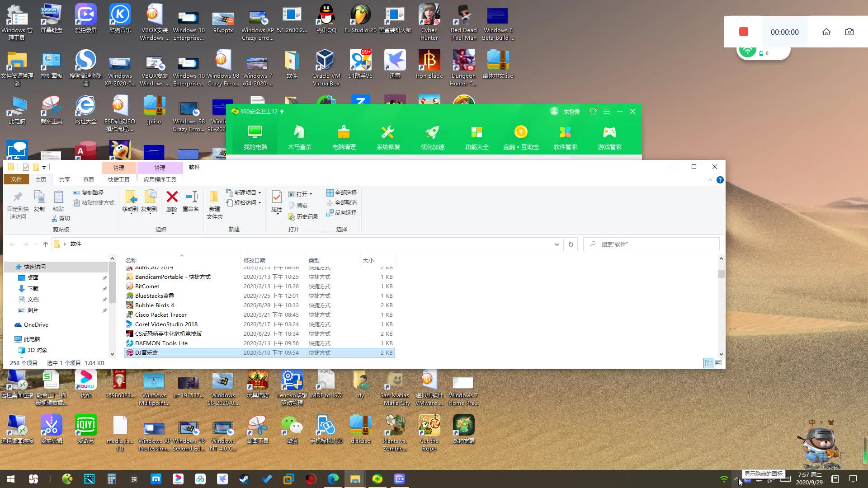Click the Help question mark icon
Screen dimensions: 868x488
click(x=720, y=180)
